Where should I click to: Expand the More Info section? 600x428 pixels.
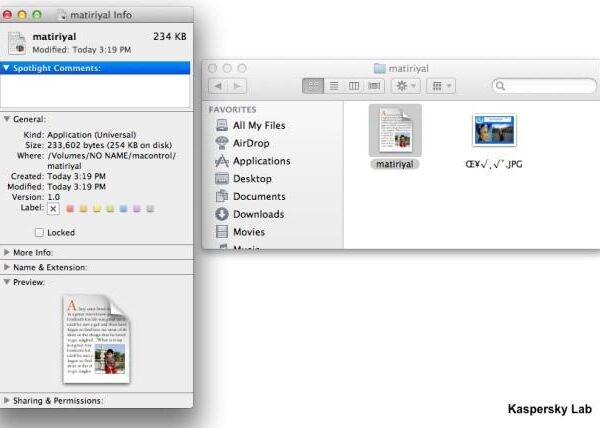[x=7, y=252]
